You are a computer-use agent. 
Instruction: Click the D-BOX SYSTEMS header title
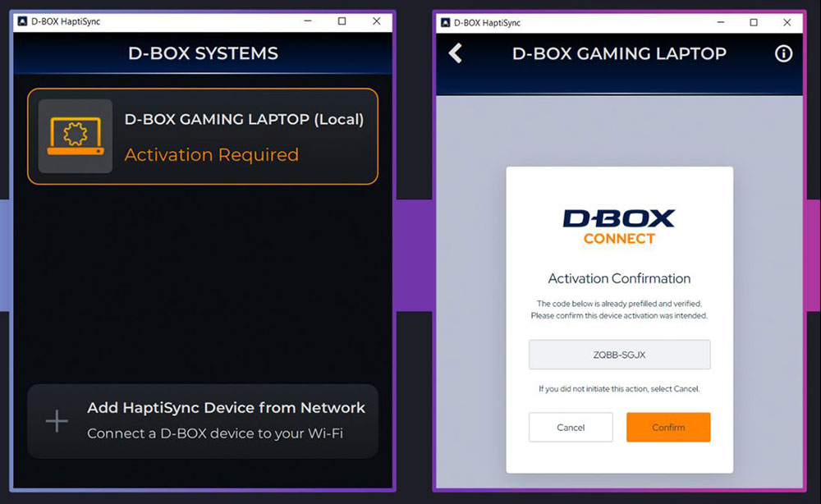coord(203,53)
